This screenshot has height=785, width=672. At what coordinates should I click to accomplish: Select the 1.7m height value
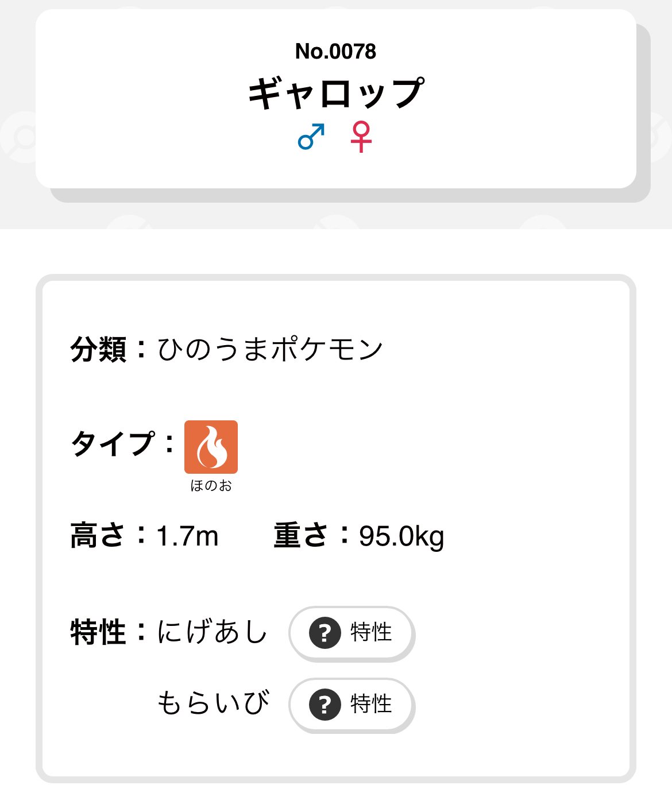click(187, 536)
